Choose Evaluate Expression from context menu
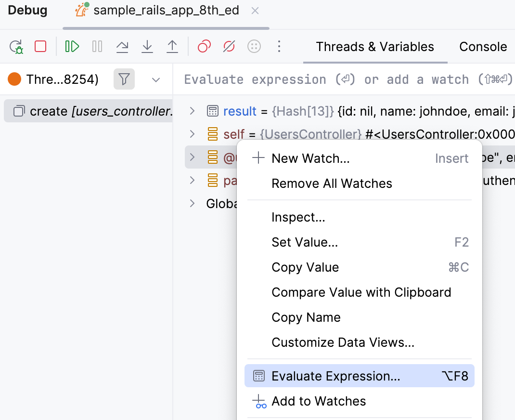Viewport: 515px width, 420px height. [335, 376]
